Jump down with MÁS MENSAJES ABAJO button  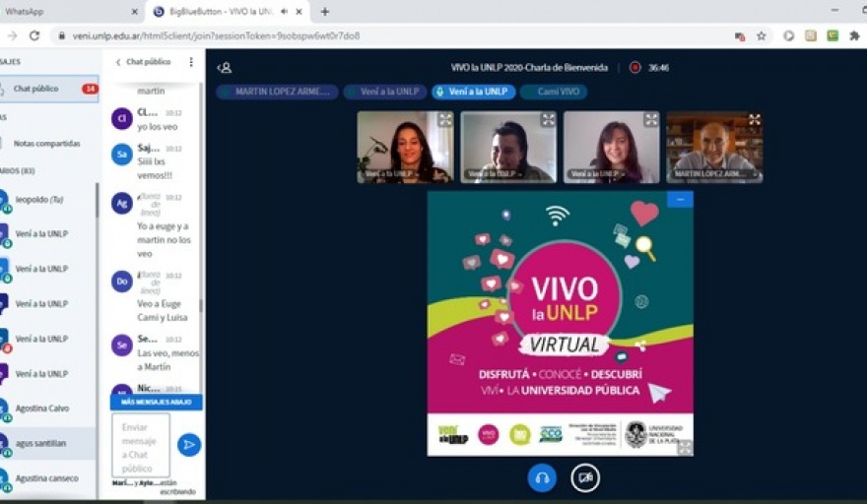tap(157, 402)
